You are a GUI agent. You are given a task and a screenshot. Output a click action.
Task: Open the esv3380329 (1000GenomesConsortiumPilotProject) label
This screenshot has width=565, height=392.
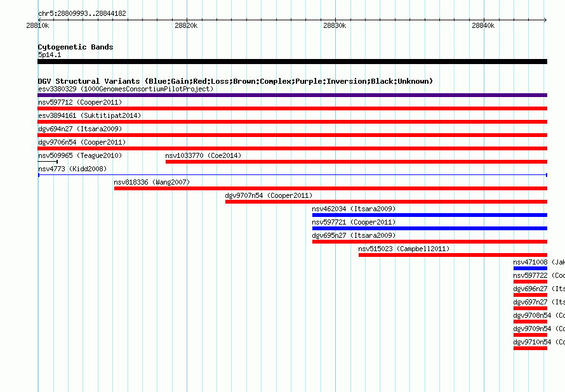(126, 89)
